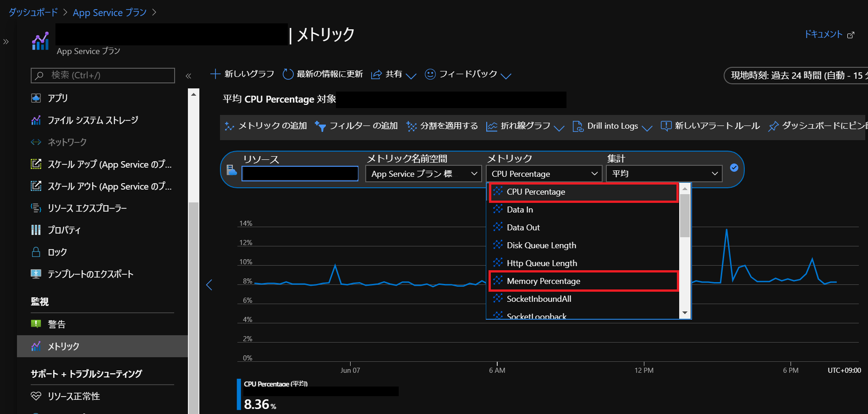
Task: Open the メトリック名前空間 dropdown
Action: point(423,174)
